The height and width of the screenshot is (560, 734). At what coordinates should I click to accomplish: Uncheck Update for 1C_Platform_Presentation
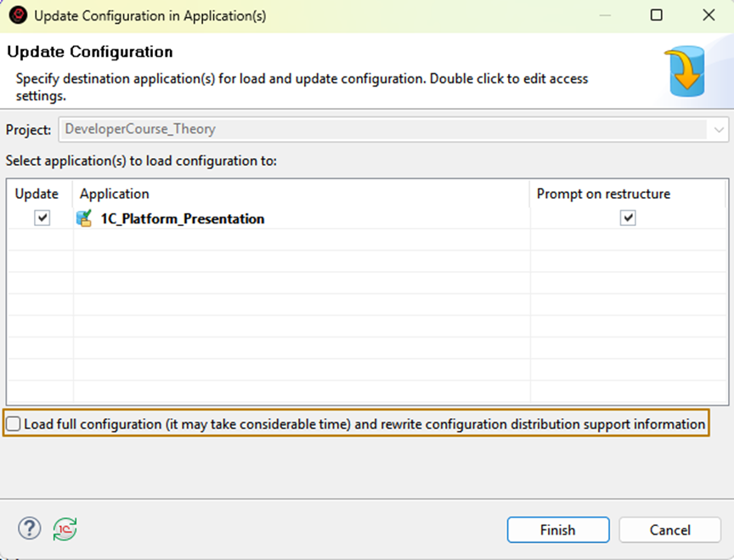42,218
